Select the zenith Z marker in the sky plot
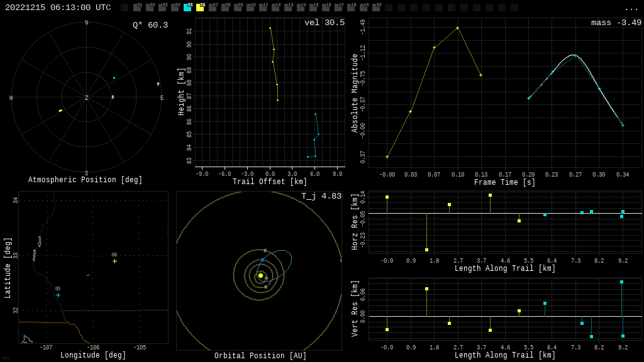The height and width of the screenshot is (362, 644). pyautogui.click(x=87, y=98)
